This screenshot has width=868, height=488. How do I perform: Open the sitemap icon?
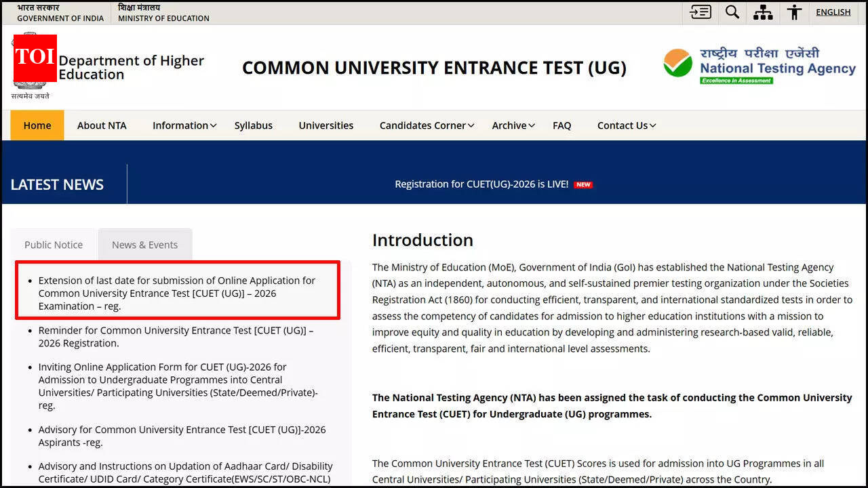pos(763,12)
